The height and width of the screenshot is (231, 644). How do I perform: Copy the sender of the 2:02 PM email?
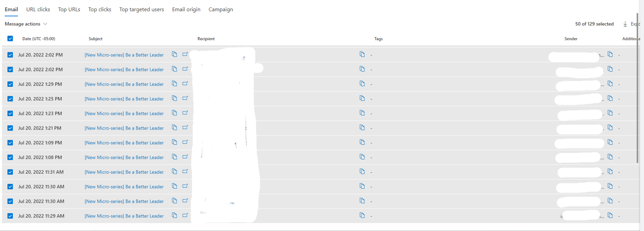coord(610,54)
